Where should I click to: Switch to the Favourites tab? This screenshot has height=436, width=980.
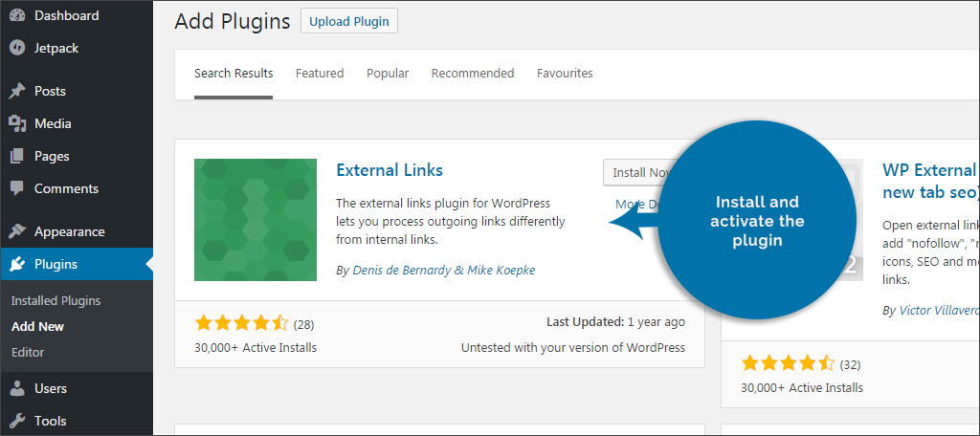(565, 74)
